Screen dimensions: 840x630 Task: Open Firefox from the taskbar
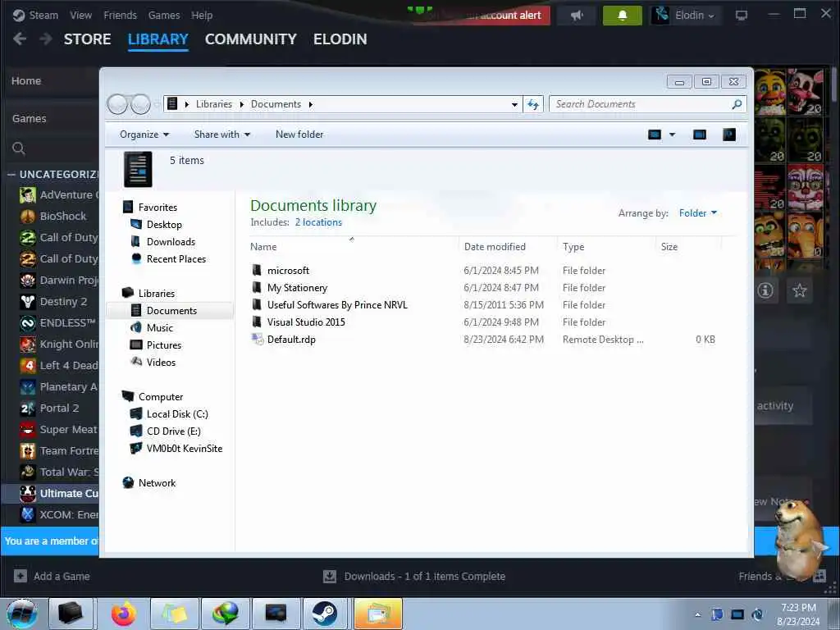123,614
